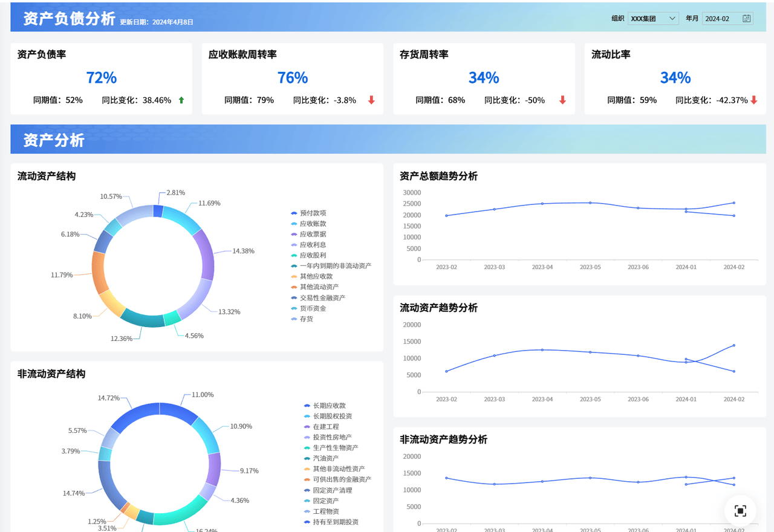Toggle 持有至到期投资 legend item
This screenshot has height=532, width=774.
click(x=331, y=522)
